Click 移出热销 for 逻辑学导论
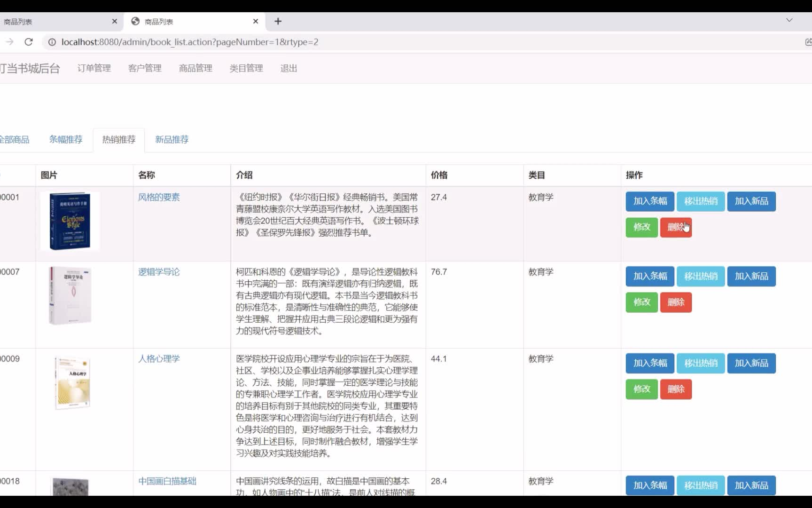Viewport: 812px width, 508px height. point(701,276)
